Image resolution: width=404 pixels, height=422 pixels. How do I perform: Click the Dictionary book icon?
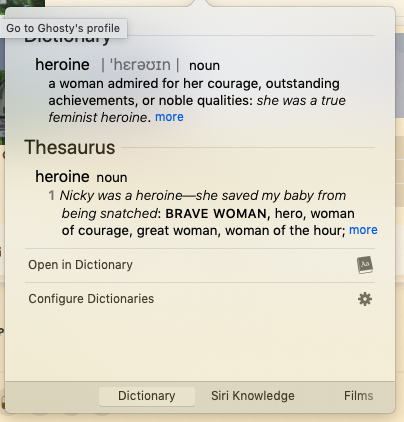point(365,265)
